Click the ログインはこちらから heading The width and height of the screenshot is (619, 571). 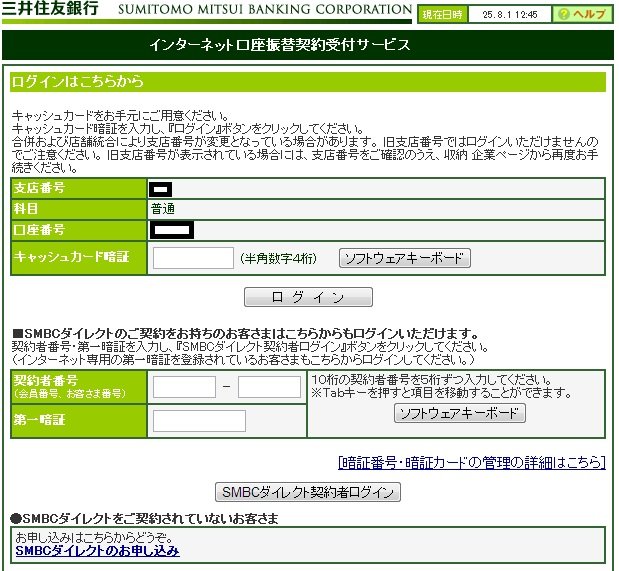click(x=77, y=82)
